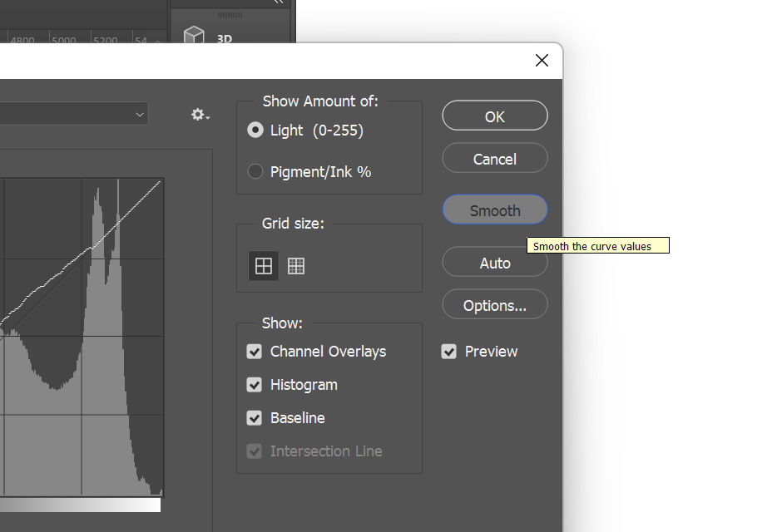Close the Curves dialog window
772x532 pixels.
(x=542, y=61)
